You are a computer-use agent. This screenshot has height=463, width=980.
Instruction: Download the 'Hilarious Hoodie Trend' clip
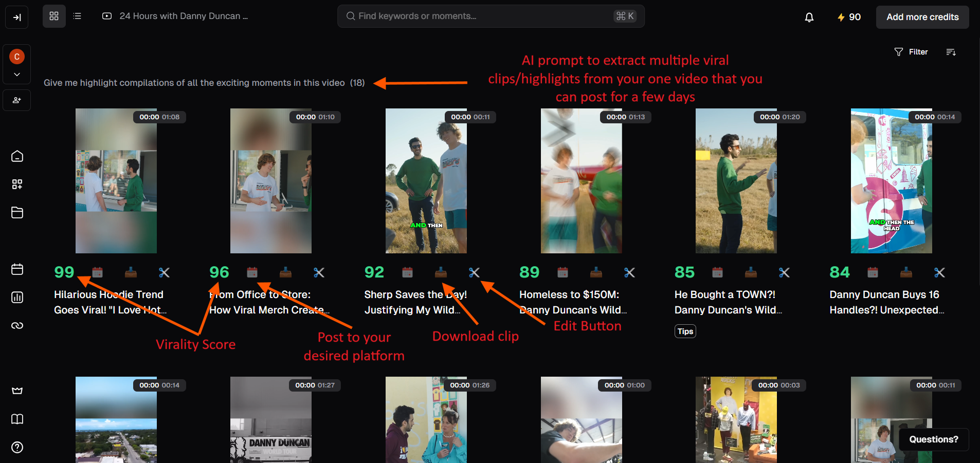pyautogui.click(x=131, y=272)
